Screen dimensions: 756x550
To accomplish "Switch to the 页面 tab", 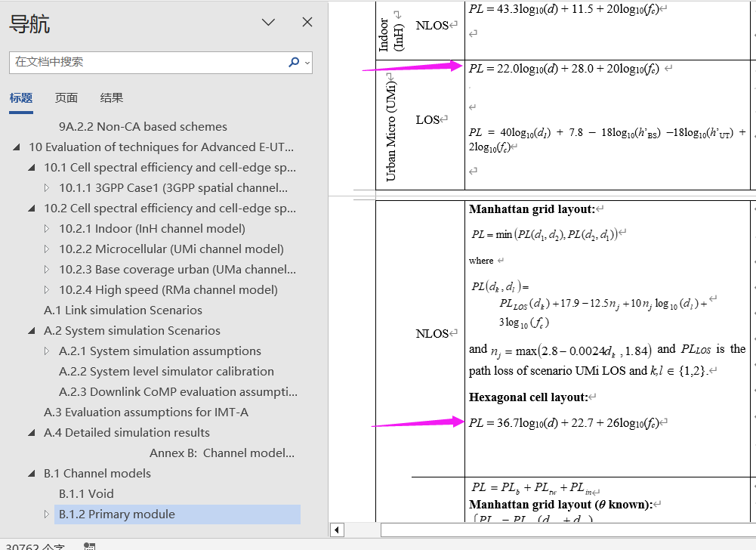I will 66,98.
